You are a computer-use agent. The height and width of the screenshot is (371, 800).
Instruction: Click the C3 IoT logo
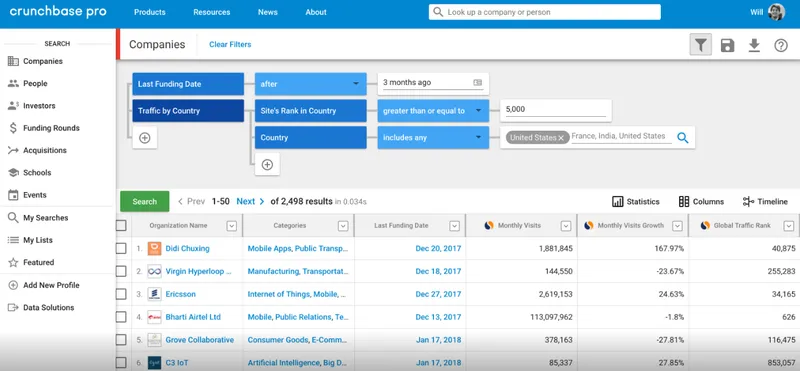(x=155, y=363)
